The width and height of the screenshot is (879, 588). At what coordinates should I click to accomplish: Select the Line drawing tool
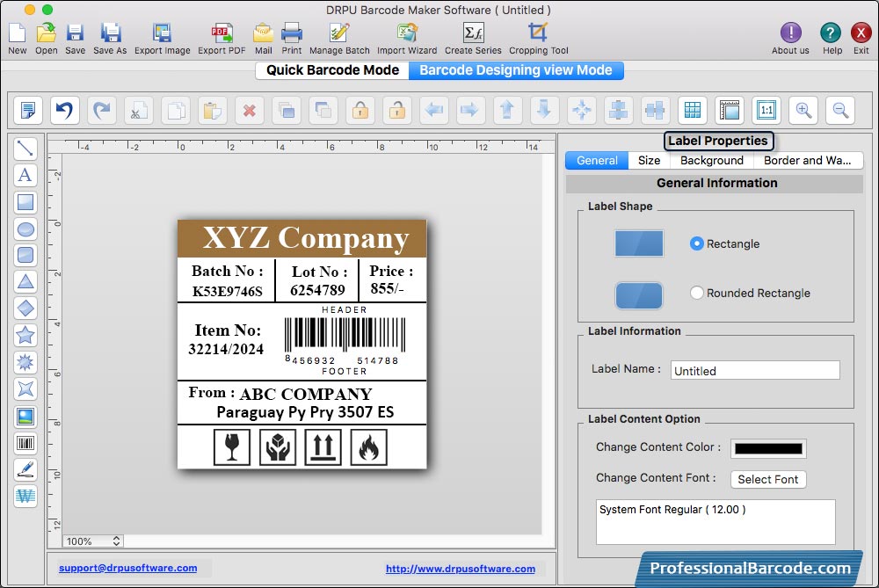25,149
